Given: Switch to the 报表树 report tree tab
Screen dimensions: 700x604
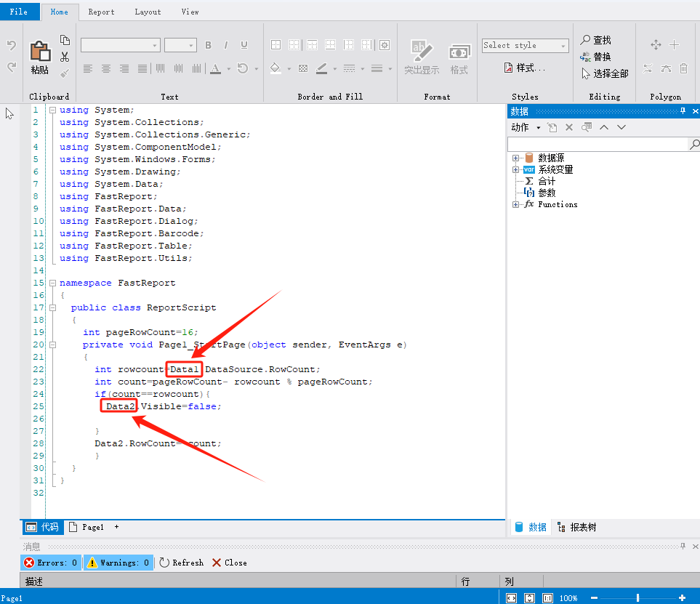Looking at the screenshot, I should [x=577, y=527].
